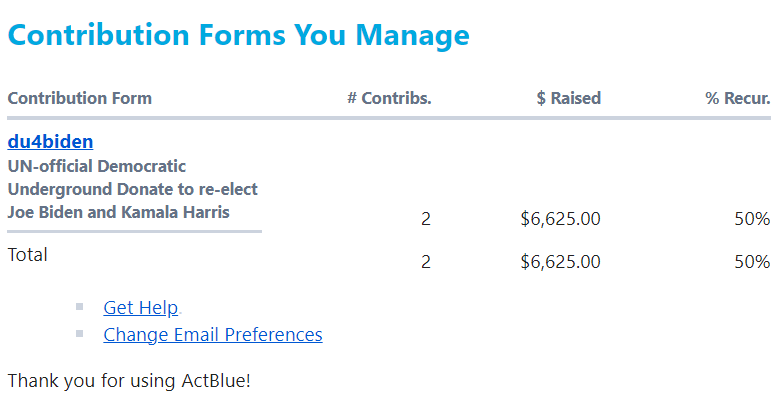Click the Total row contribution count
Image resolution: width=777 pixels, height=400 pixels.
[426, 262]
